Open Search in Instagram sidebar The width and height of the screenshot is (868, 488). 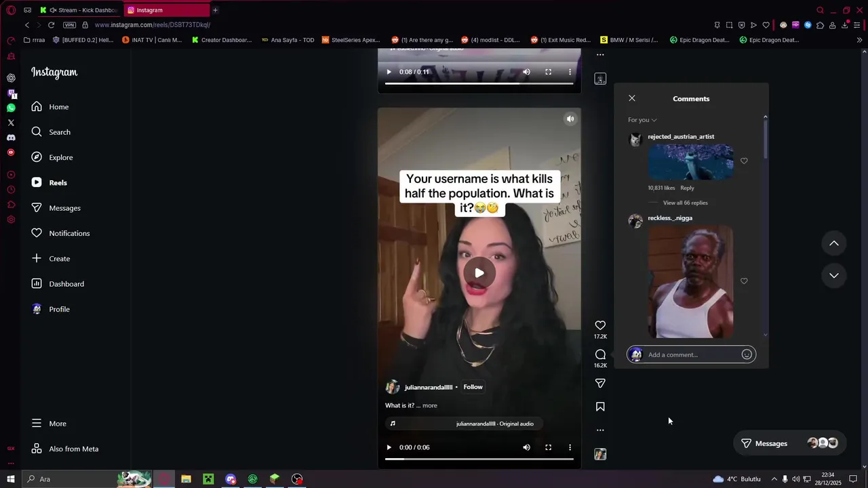coord(51,132)
